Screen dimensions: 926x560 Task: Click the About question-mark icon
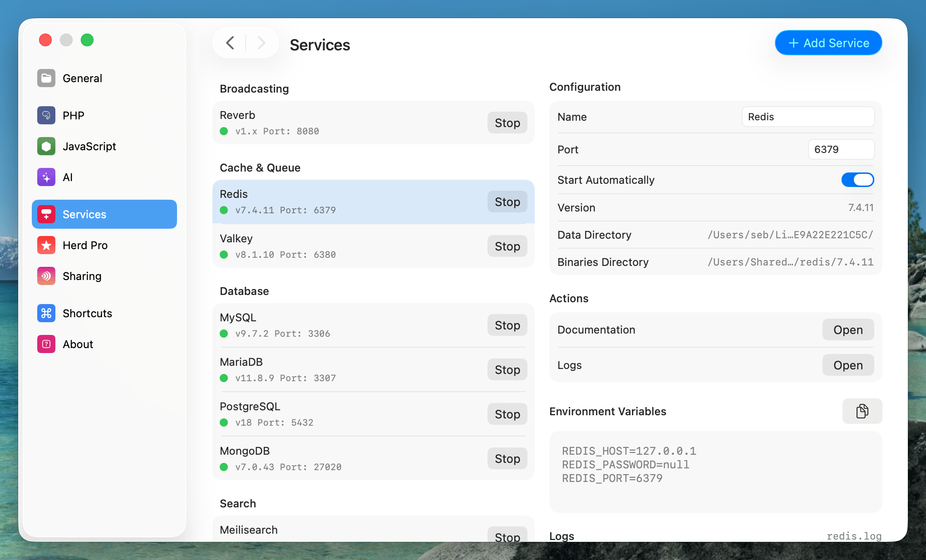(46, 344)
